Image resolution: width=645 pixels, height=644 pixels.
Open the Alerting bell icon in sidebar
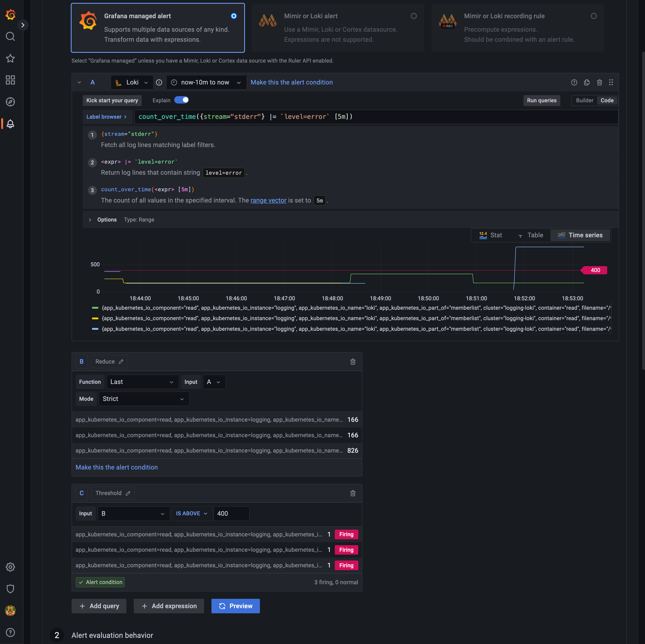tap(10, 124)
